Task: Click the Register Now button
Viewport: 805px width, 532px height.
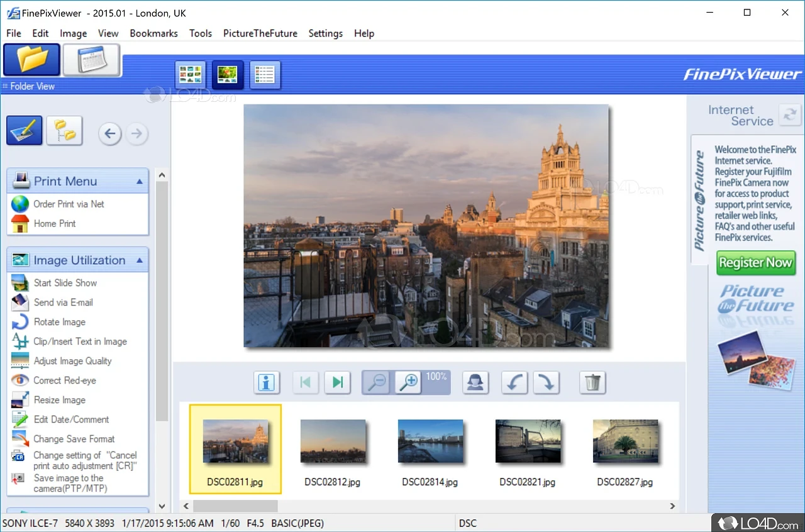Action: point(755,263)
